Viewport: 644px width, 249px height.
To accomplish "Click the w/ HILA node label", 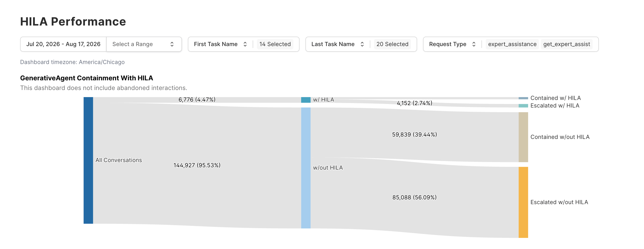I will coord(323,100).
